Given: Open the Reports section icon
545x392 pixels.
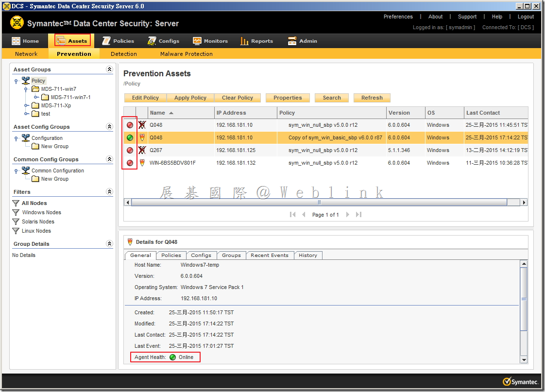Looking at the screenshot, I should pos(244,41).
